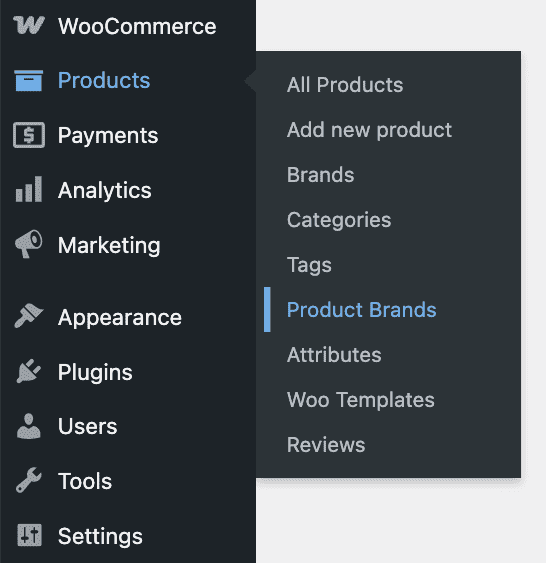546x563 pixels.
Task: Open the Tools menu
Action: pos(85,481)
